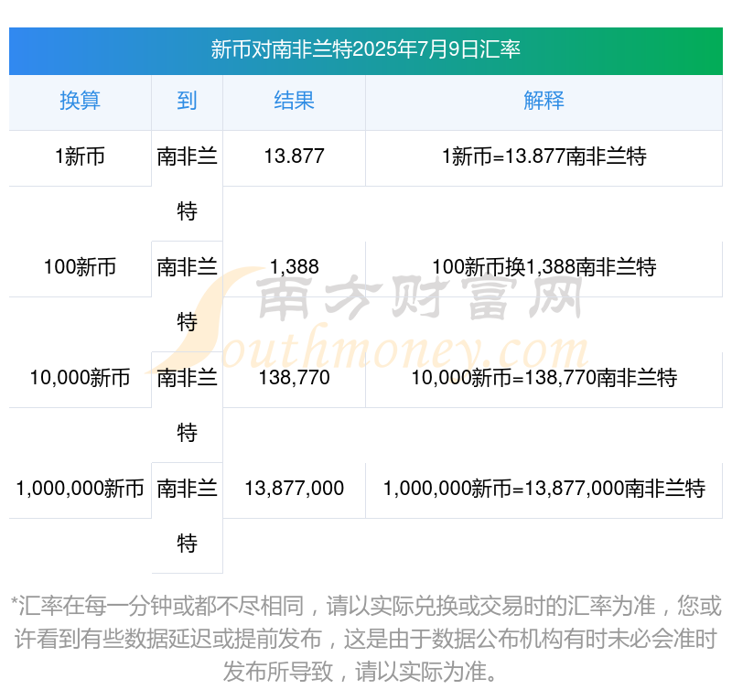Select the '解释' column header
Screen dimensions: 732x700
click(544, 101)
